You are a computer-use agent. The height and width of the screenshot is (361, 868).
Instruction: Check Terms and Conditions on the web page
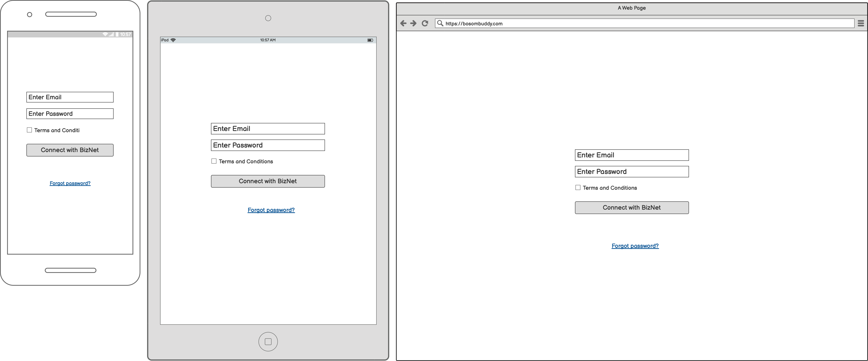pyautogui.click(x=578, y=187)
